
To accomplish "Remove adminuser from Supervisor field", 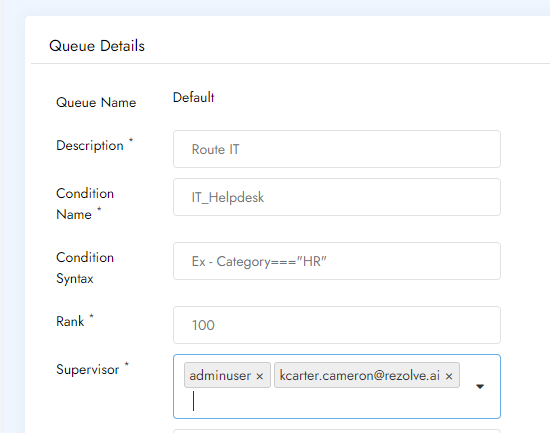I will click(260, 376).
